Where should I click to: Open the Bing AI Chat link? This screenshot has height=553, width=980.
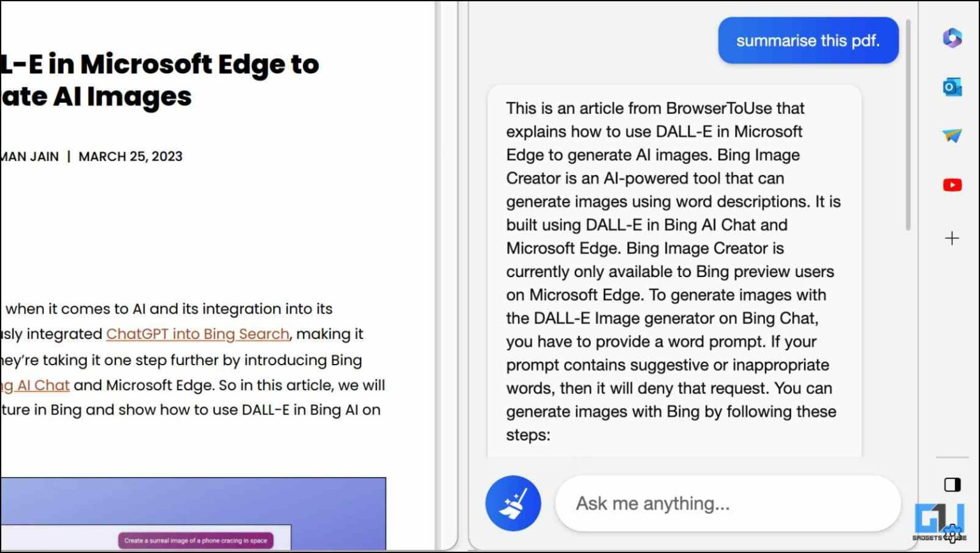pyautogui.click(x=35, y=385)
